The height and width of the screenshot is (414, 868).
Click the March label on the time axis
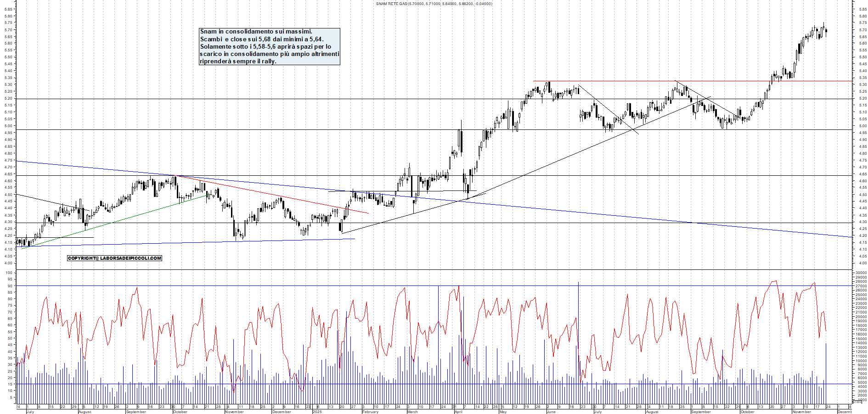coord(412,412)
